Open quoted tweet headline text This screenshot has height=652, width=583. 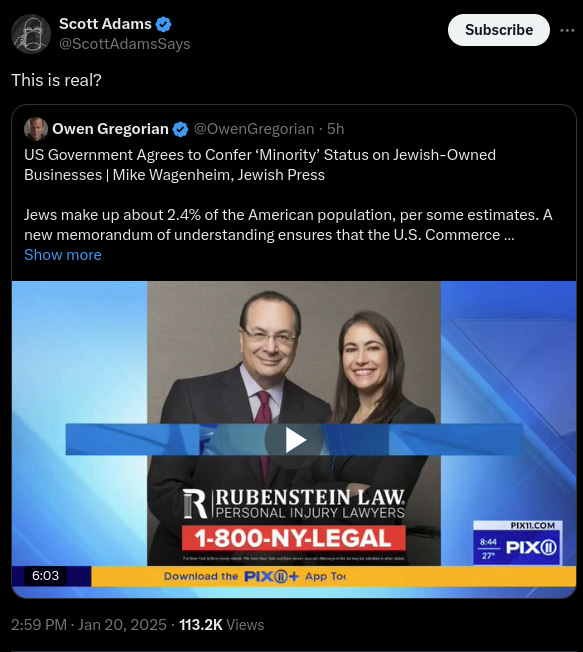pyautogui.click(x=260, y=165)
